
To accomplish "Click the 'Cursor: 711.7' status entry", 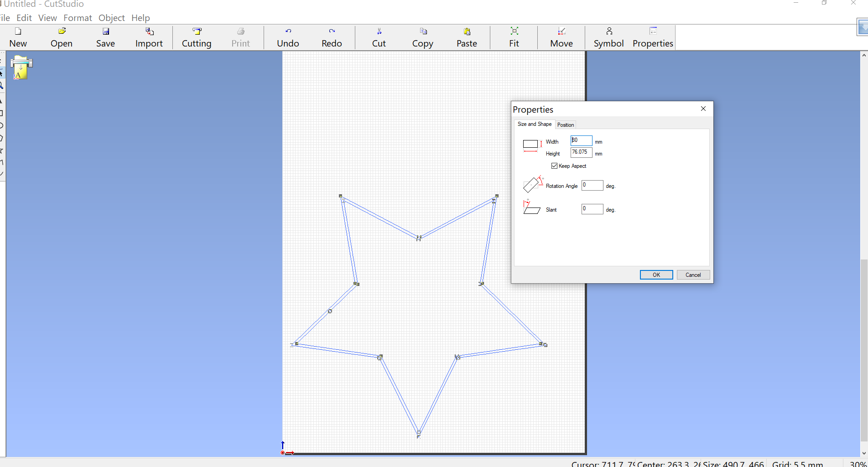I will 603,464.
